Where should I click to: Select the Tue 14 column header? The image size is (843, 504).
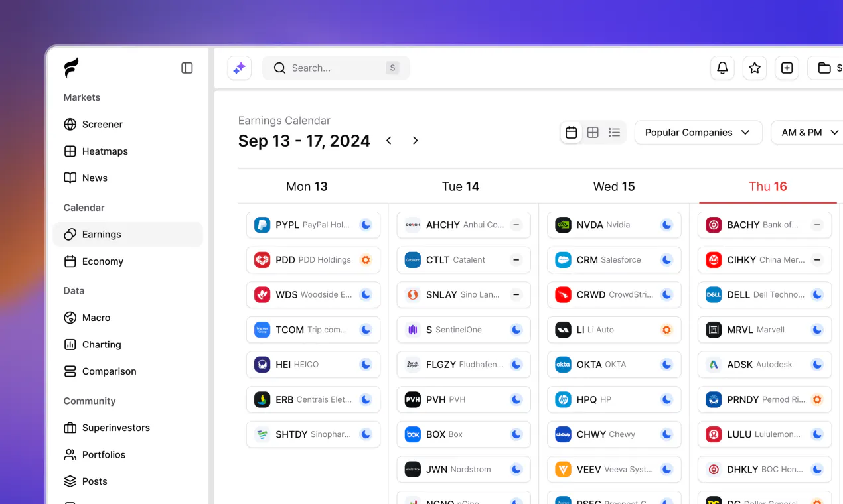tap(461, 186)
